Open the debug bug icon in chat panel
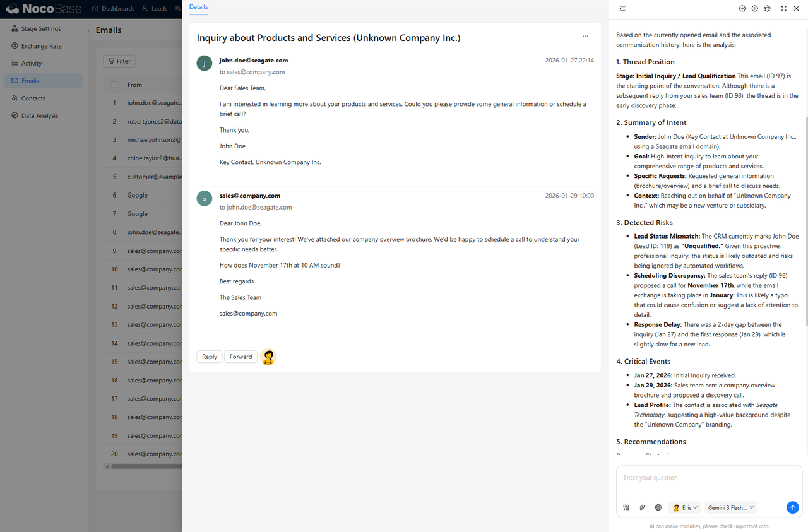Viewport: 808px width, 532px height. pos(767,9)
